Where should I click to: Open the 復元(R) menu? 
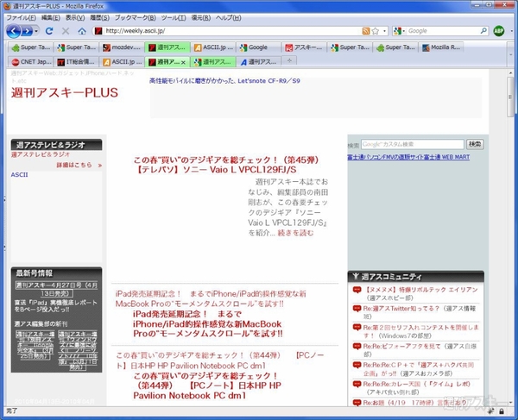[x=201, y=17]
